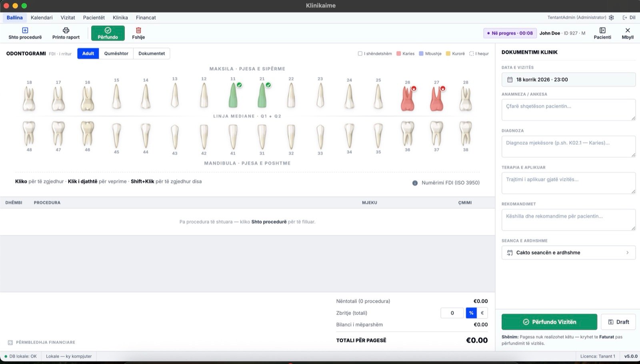Select red caries tooth 27

(436, 99)
